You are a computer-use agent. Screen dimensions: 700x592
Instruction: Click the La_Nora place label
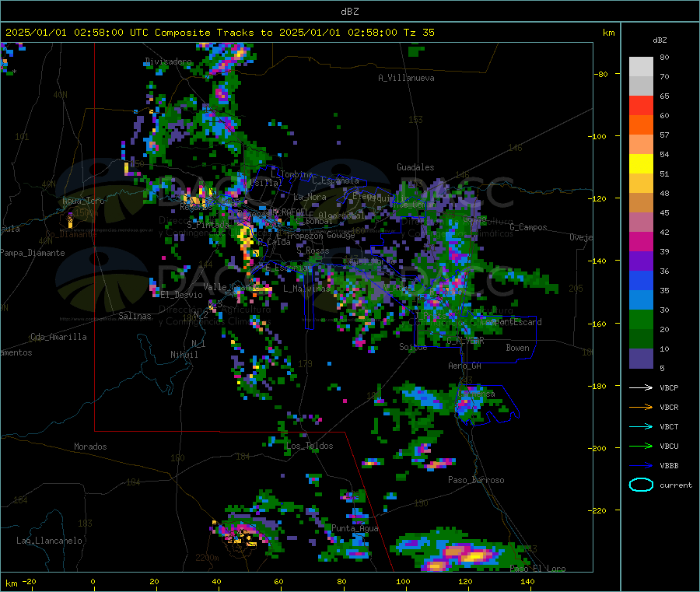[310, 197]
